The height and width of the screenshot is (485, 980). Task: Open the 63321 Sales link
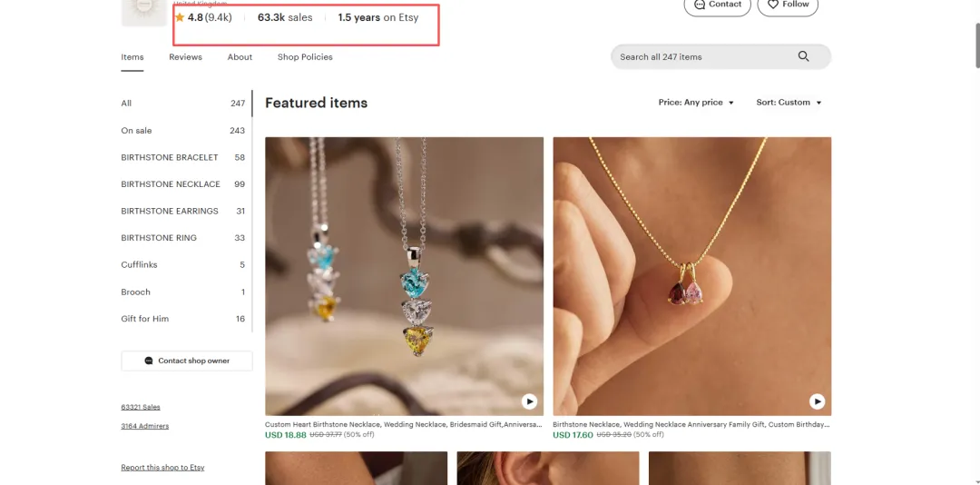click(x=141, y=407)
